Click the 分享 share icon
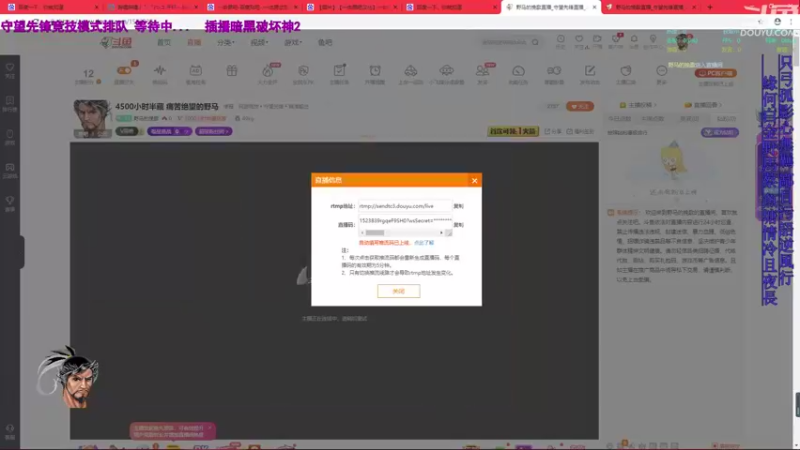This screenshot has width=800, height=450. point(554,131)
